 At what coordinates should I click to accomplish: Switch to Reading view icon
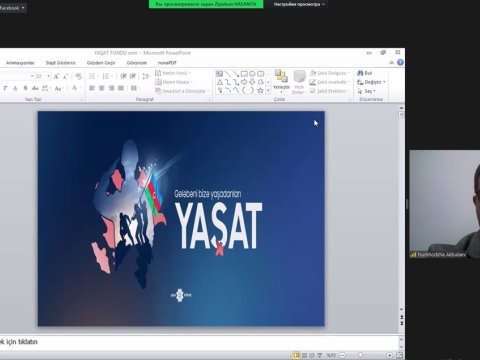312,355
